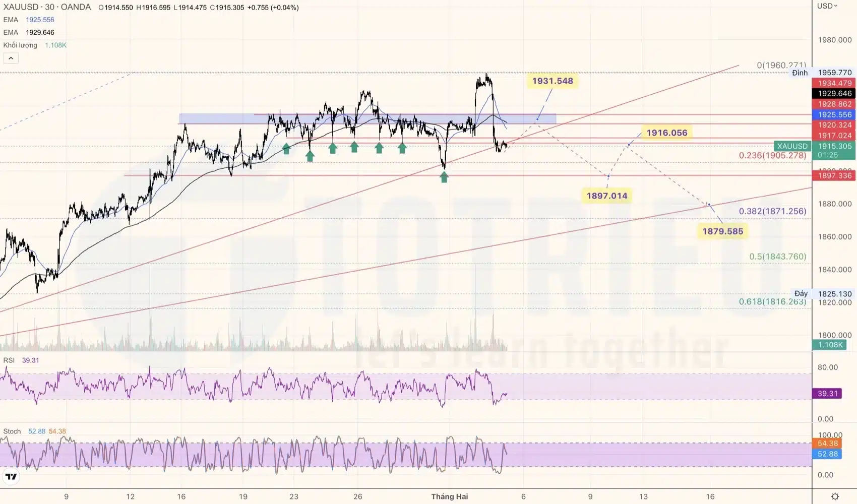Click the TradingView logo icon
This screenshot has width=857, height=504.
click(x=11, y=476)
